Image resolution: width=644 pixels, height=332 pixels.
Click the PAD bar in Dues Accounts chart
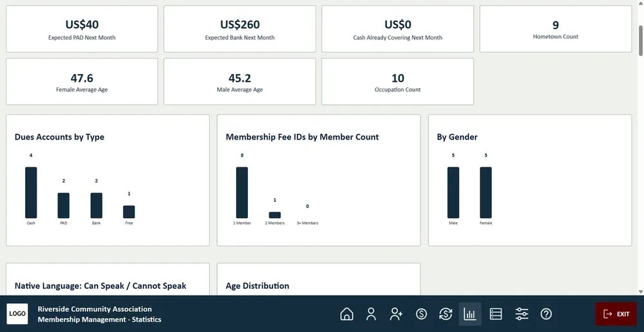click(64, 205)
